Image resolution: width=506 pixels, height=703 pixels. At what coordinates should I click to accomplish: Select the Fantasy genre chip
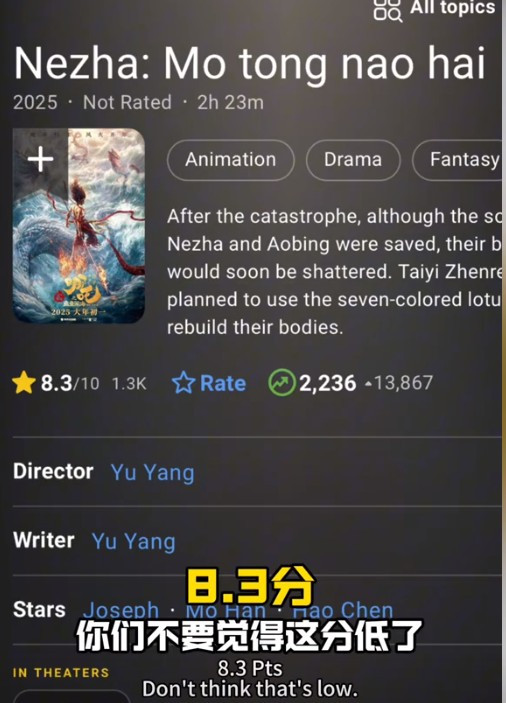tap(459, 160)
